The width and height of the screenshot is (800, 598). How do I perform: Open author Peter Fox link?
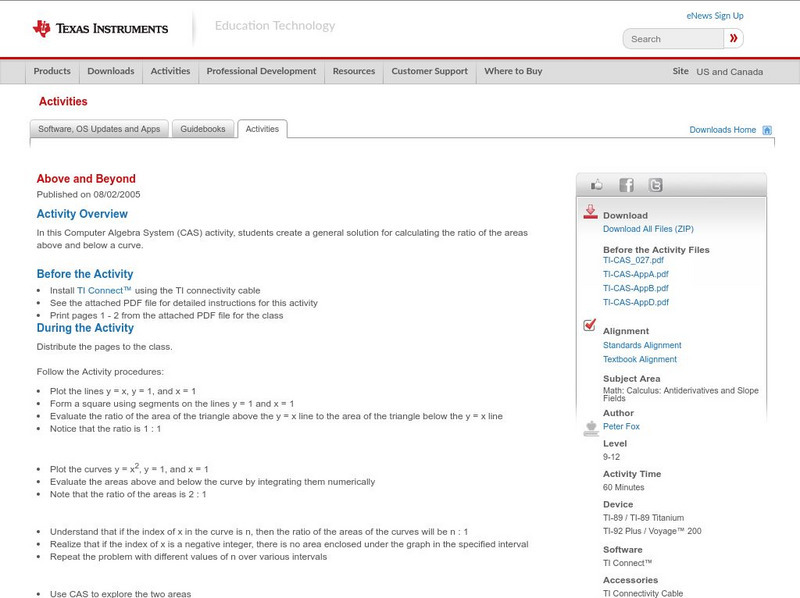coord(621,427)
